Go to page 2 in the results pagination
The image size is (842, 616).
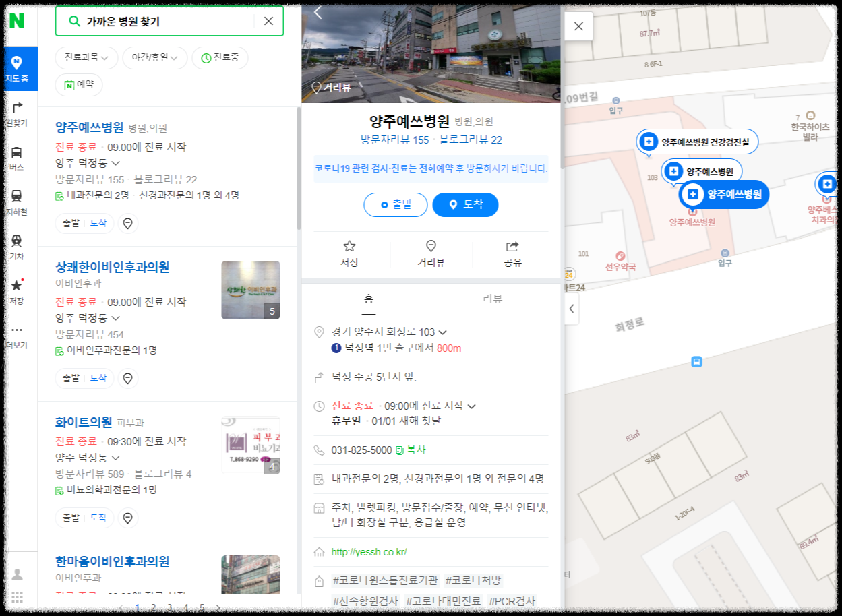point(154,607)
